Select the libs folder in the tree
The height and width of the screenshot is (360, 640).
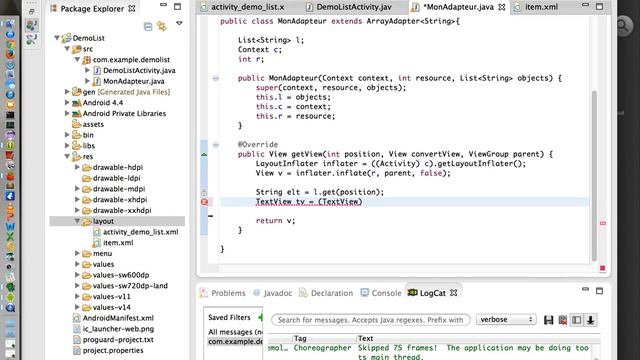(x=89, y=146)
